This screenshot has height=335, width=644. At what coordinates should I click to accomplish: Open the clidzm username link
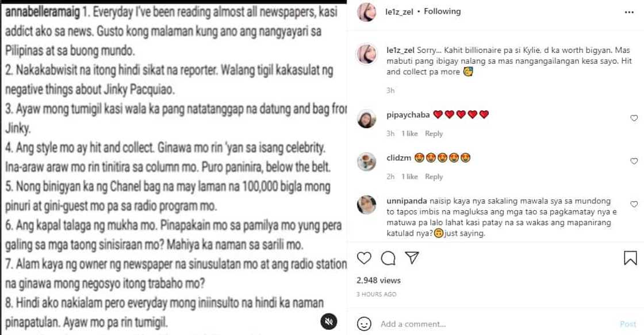tap(399, 157)
